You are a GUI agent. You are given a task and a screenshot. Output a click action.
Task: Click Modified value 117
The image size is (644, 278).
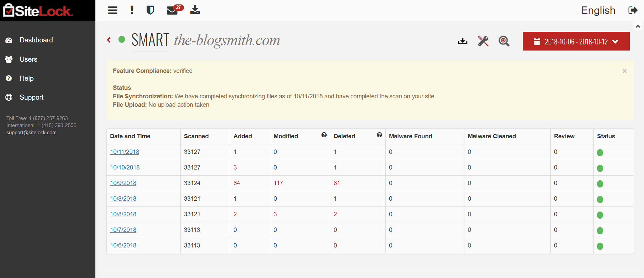[278, 183]
